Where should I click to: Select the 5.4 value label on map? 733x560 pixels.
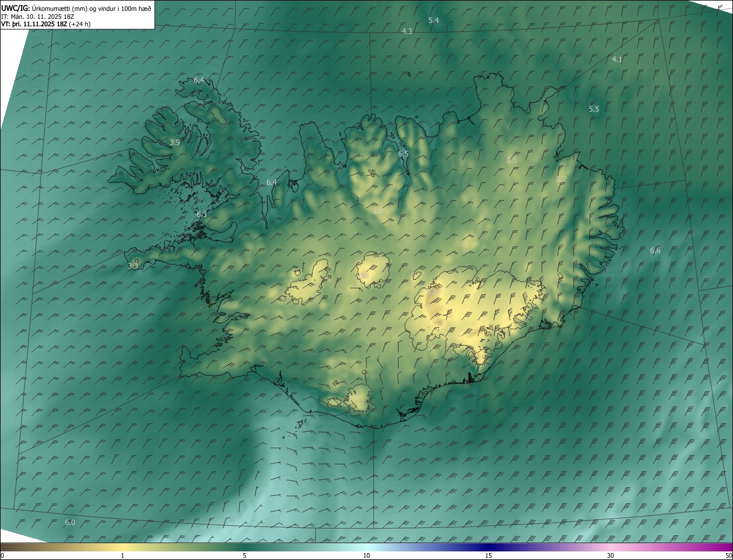(x=434, y=21)
